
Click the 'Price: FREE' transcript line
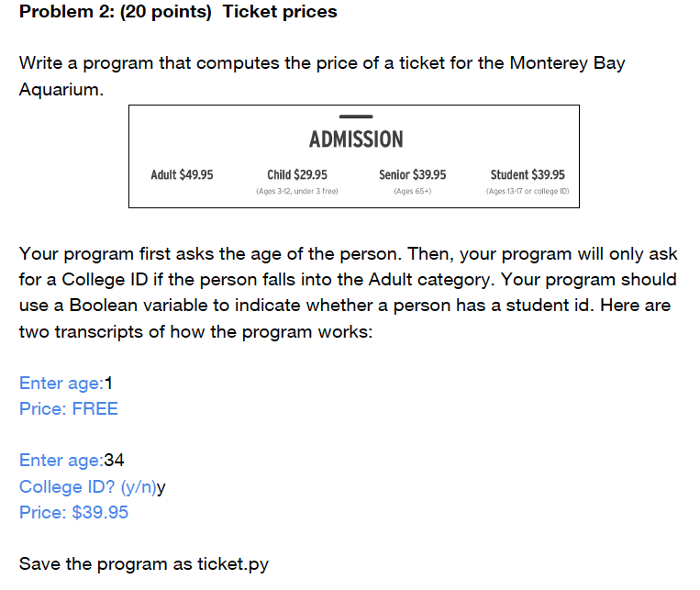coord(68,409)
